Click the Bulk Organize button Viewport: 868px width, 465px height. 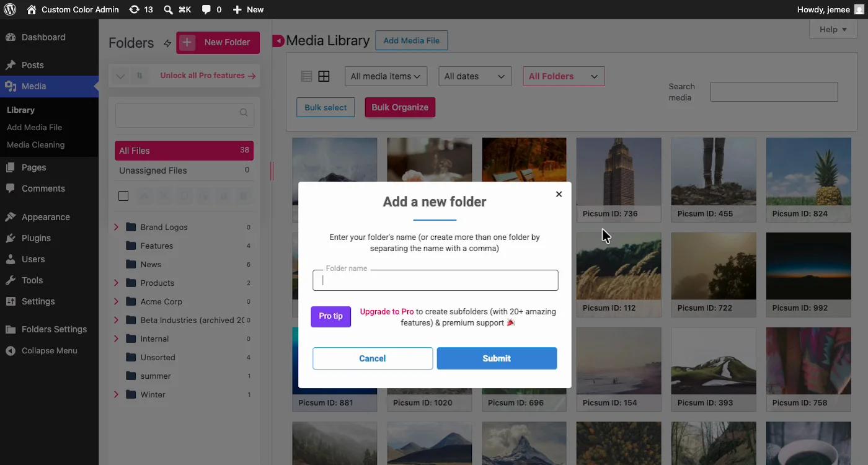click(x=400, y=107)
